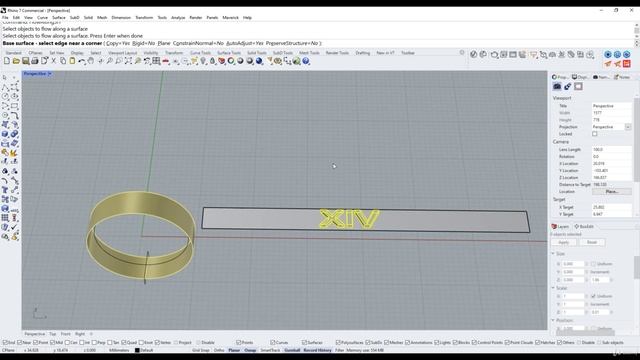Click the light bulb Hide objects icon
The width and height of the screenshot is (640, 360).
click(203, 61)
